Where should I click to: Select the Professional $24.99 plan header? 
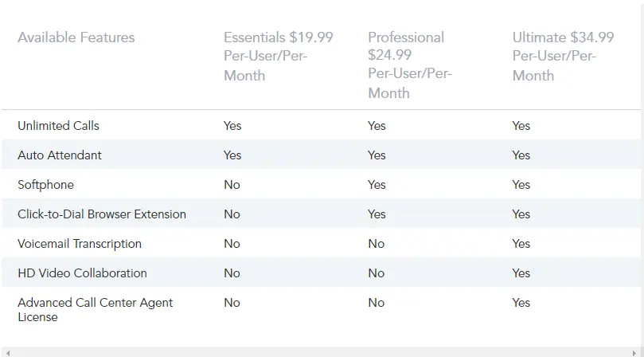click(x=411, y=65)
